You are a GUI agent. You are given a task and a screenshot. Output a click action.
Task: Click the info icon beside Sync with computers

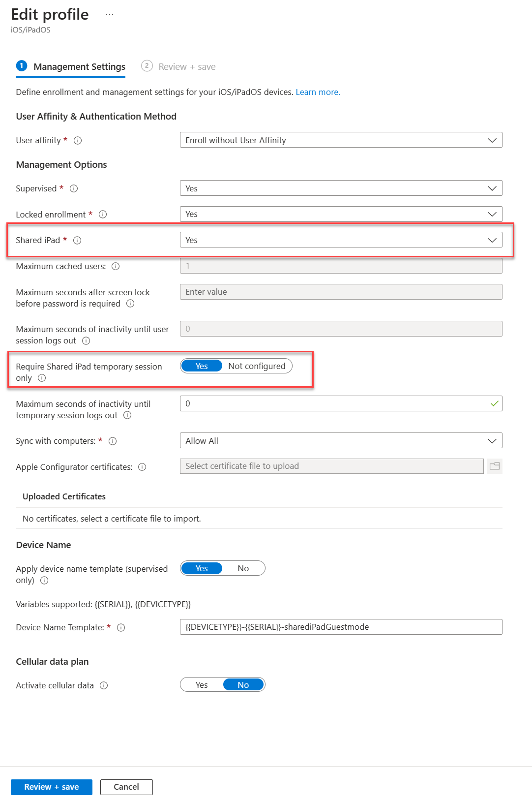coord(112,441)
